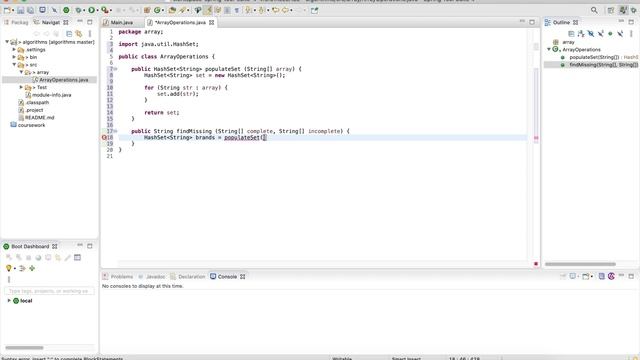This screenshot has height=360, width=640.
Task: Expand the Test folder
Action: click(22, 87)
